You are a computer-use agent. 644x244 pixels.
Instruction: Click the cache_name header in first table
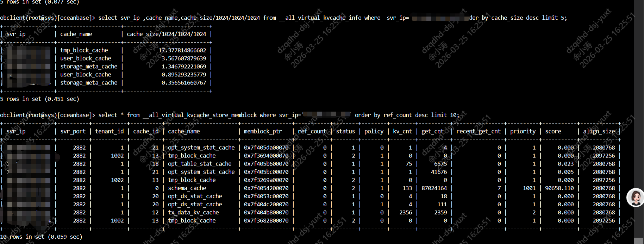[x=76, y=34]
